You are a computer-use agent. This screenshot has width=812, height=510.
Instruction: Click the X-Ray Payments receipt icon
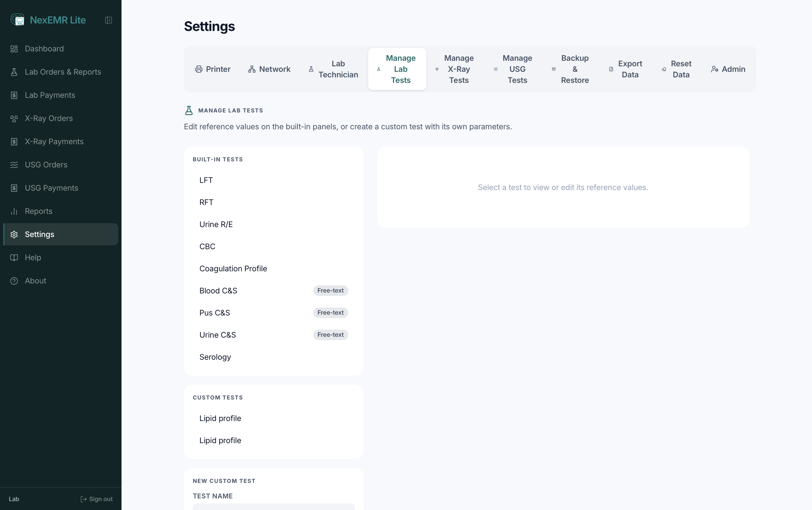point(14,142)
